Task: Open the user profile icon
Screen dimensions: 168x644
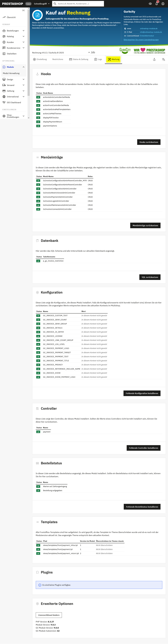Action: [x=163, y=4]
